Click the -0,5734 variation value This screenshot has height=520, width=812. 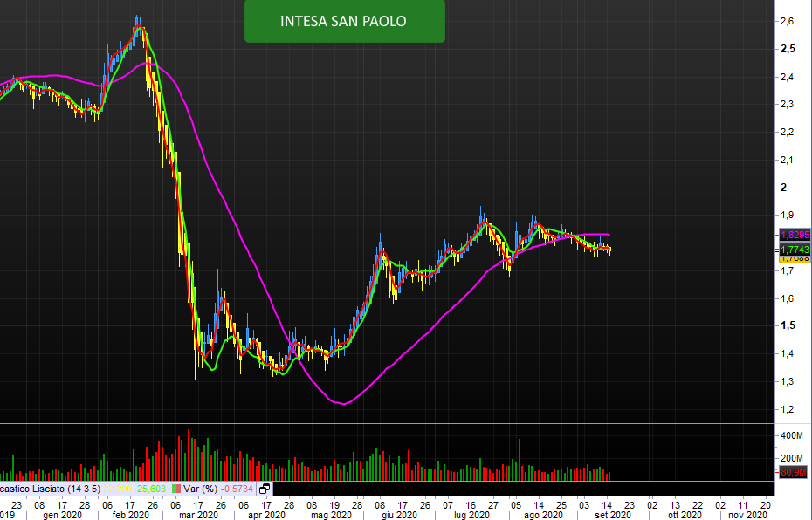(x=237, y=489)
